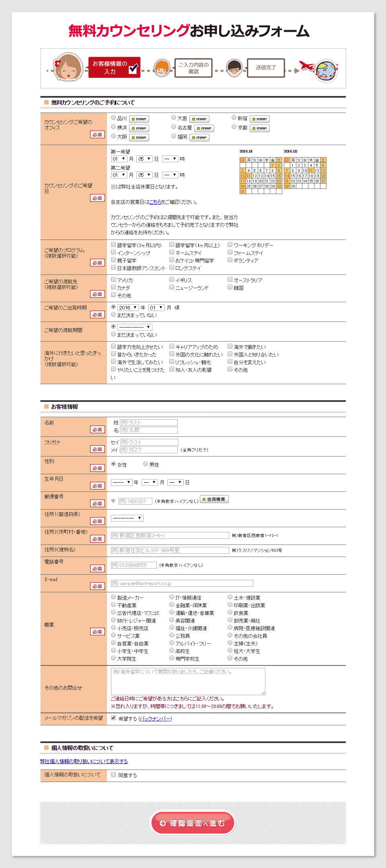Open the map for 大阪 office

139,137
